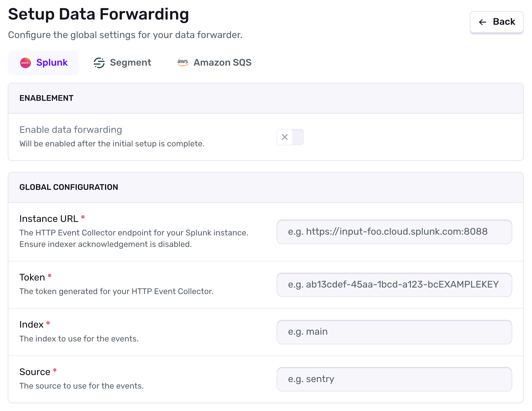
Task: Click the Splunk logo icon
Action: click(x=26, y=63)
